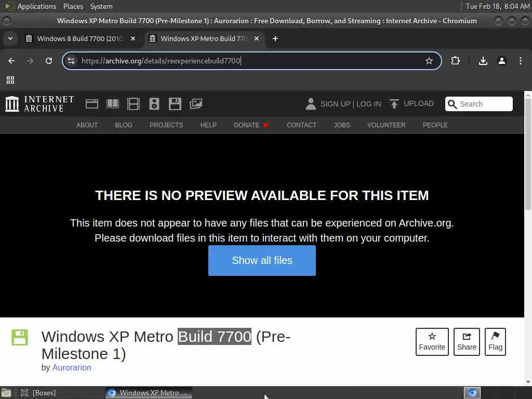This screenshot has width=532, height=399.
Task: Open the Web (Wayback) media icon
Action: point(91,104)
